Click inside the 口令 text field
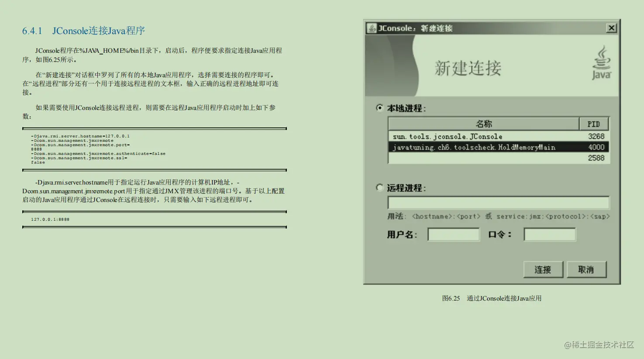The height and width of the screenshot is (359, 644). pyautogui.click(x=549, y=234)
